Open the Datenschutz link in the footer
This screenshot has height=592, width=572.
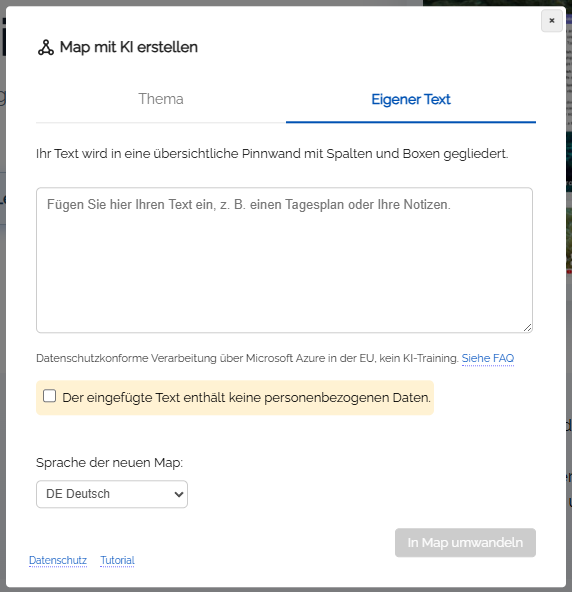click(x=58, y=560)
